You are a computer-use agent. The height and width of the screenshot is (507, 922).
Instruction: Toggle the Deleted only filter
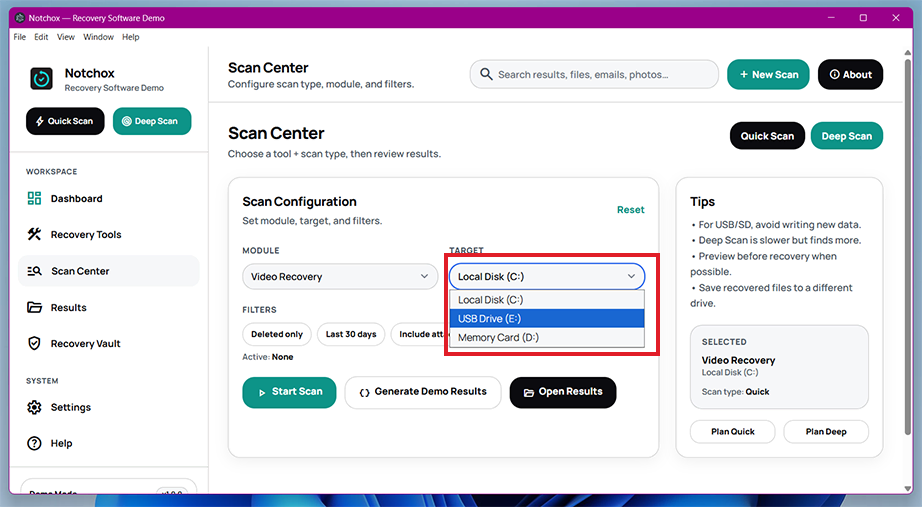coord(276,334)
